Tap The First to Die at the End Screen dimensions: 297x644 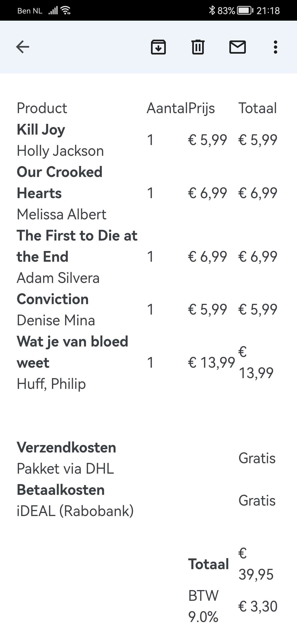[77, 246]
